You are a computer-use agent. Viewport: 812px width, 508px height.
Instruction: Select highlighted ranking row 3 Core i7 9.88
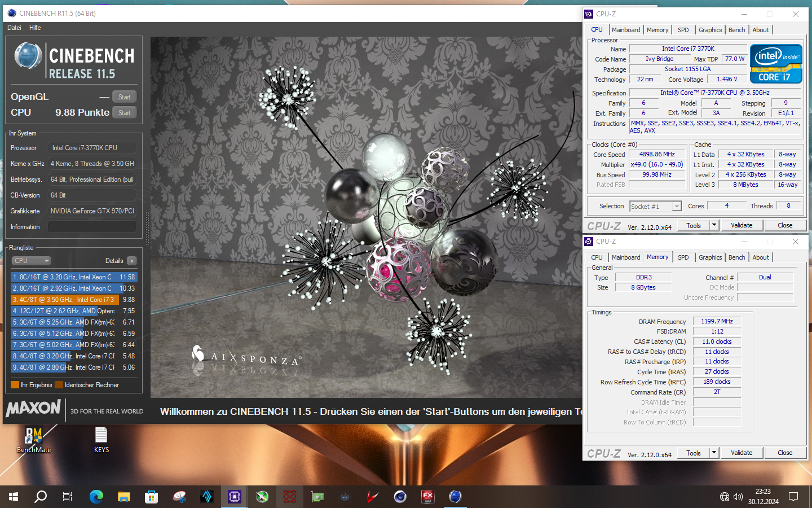[74, 300]
